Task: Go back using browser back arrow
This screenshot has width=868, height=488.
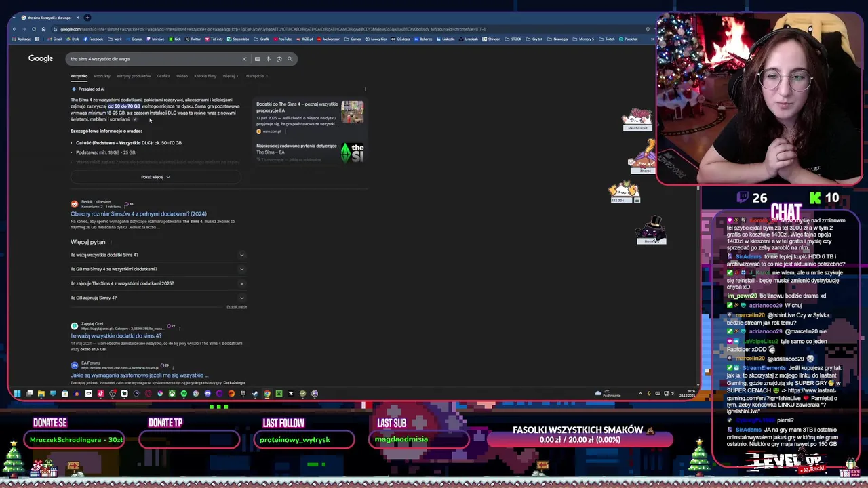Action: point(15,29)
